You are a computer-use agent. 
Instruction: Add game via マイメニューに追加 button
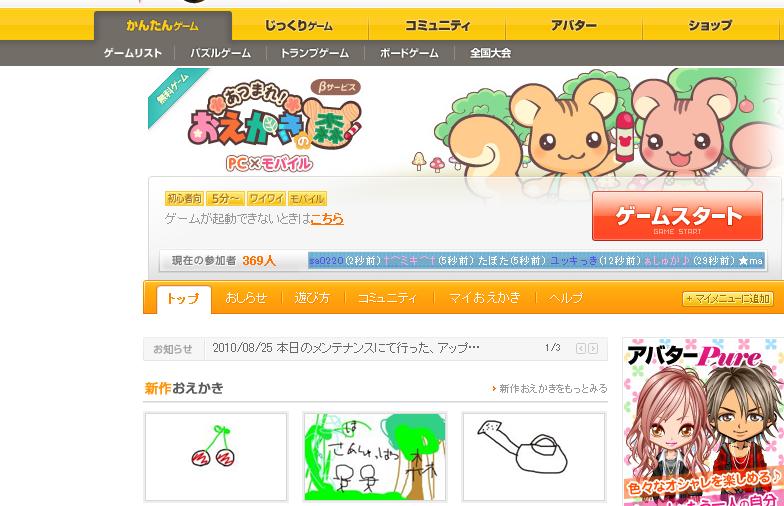click(728, 298)
